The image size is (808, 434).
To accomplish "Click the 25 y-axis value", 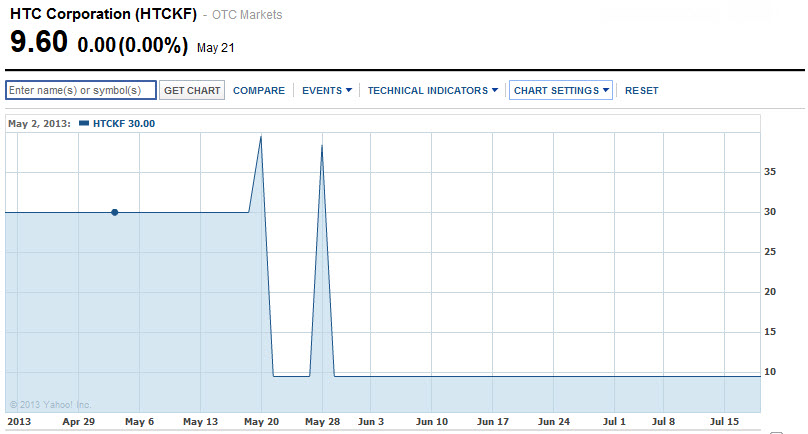I will click(770, 252).
